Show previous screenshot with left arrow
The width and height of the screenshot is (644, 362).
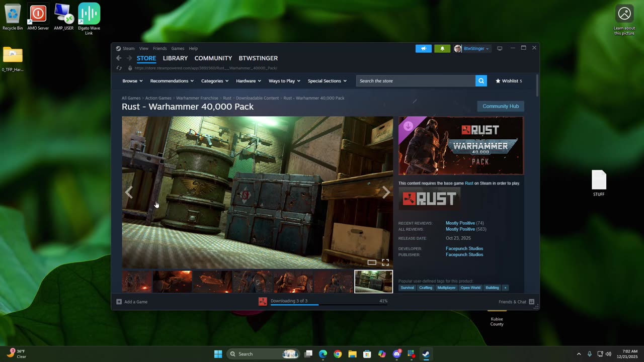(x=129, y=193)
